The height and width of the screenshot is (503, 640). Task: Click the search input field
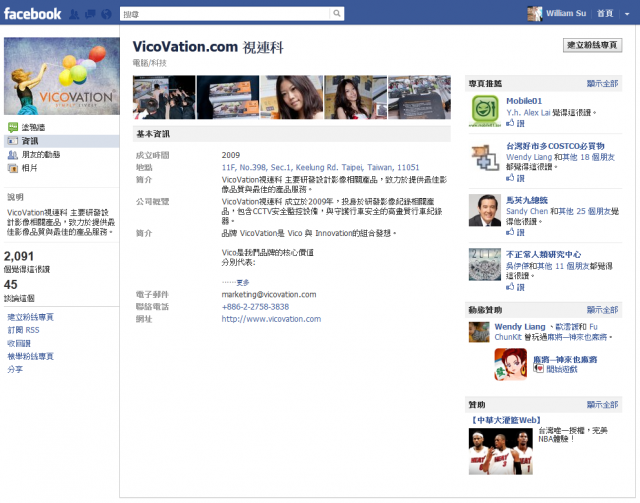coord(225,14)
